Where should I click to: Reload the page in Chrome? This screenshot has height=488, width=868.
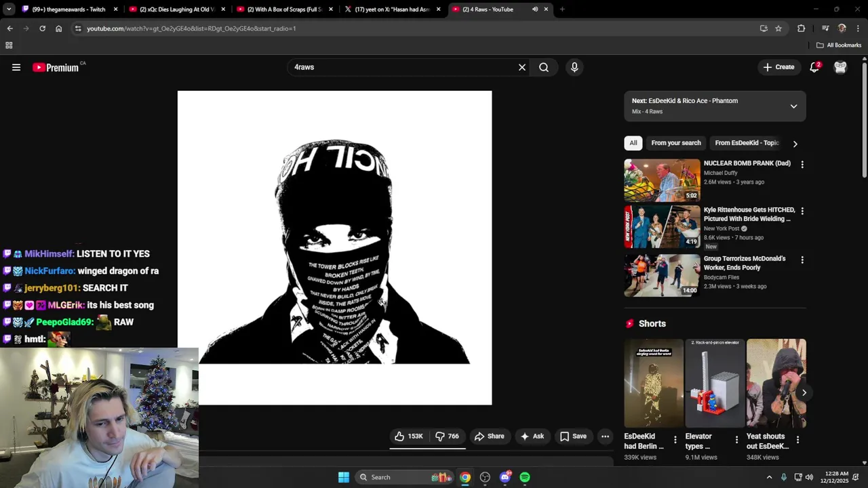tap(42, 28)
